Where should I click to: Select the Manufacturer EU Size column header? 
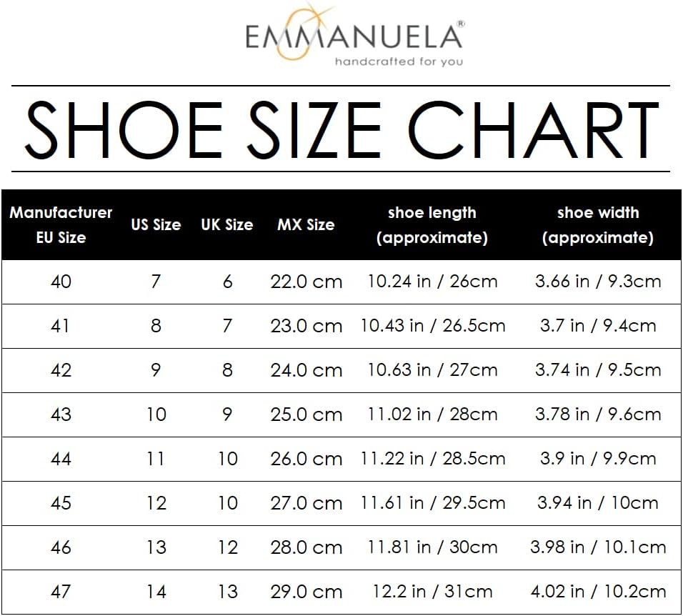pos(61,225)
